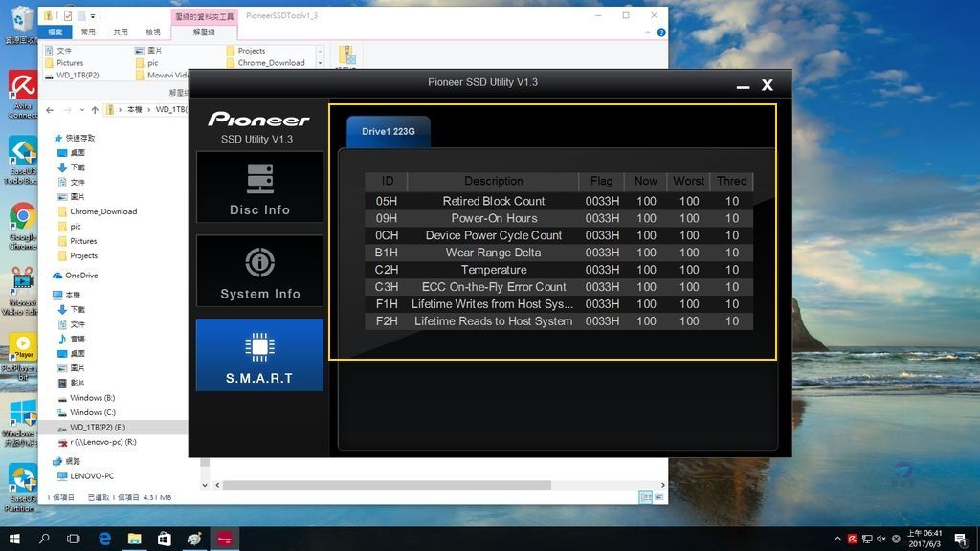Image resolution: width=980 pixels, height=551 pixels.
Task: Switch to the Drive1 223G tab
Action: tap(389, 131)
